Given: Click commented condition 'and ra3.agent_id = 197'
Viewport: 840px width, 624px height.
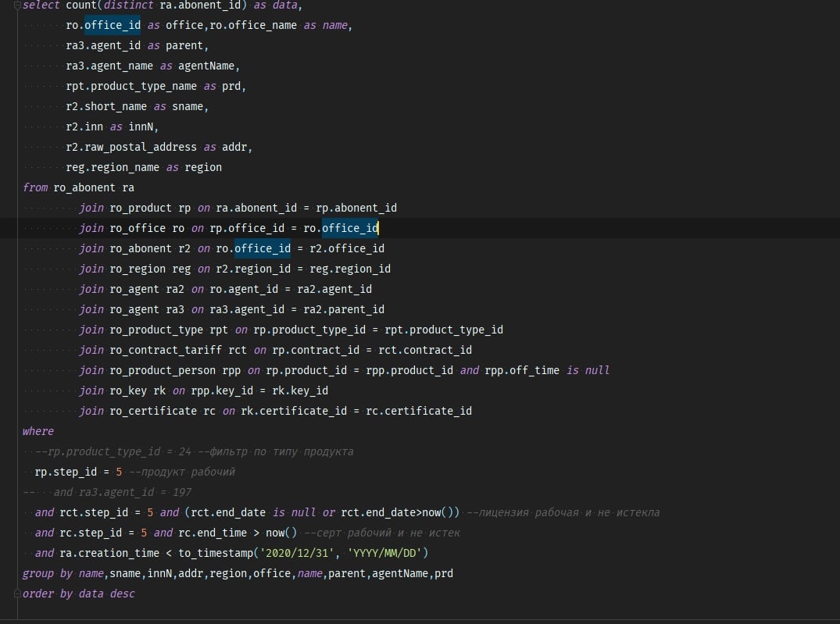Looking at the screenshot, I should 122,492.
